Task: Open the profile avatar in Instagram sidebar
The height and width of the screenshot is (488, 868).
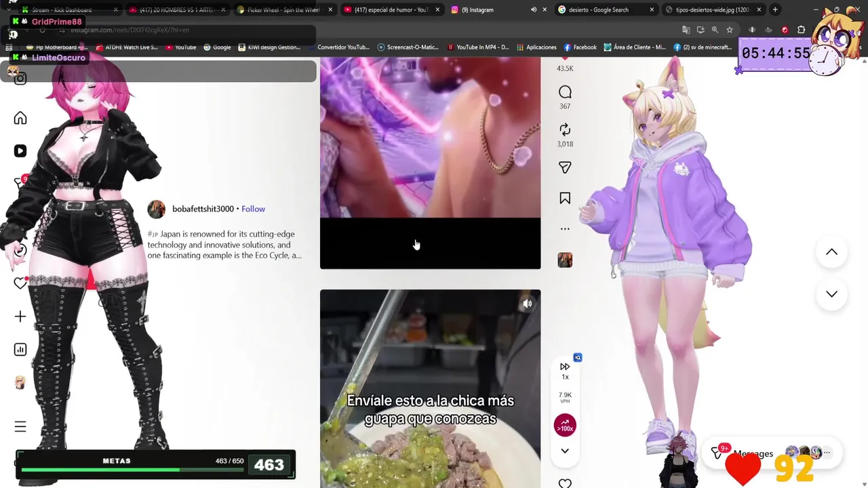Action: [20, 383]
